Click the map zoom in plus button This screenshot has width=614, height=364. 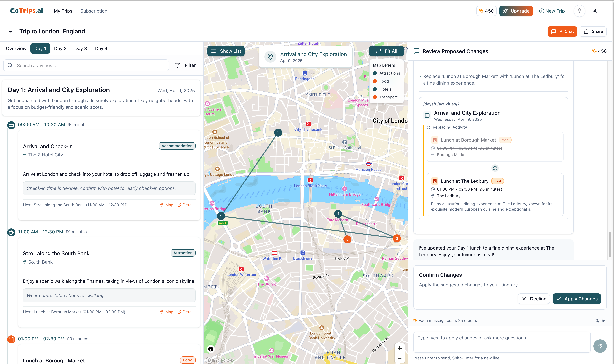(400, 348)
